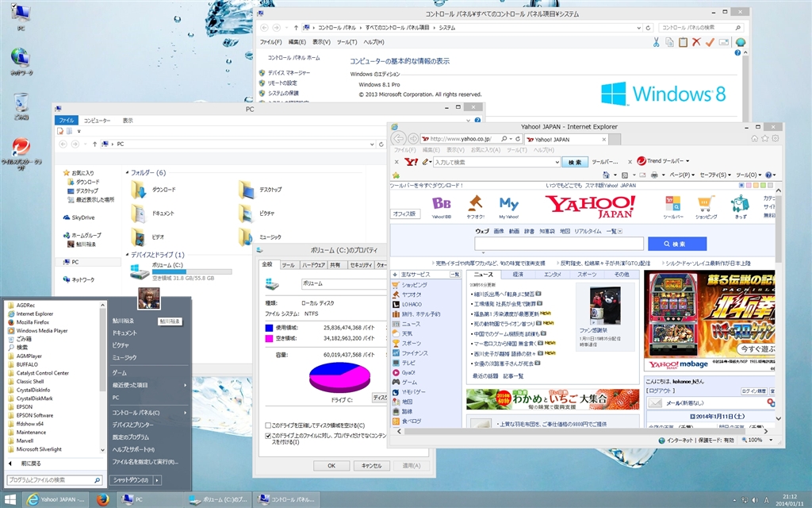This screenshot has width=812, height=508.
Task: Select the Recycle Bin desktop icon
Action: [x=21, y=106]
